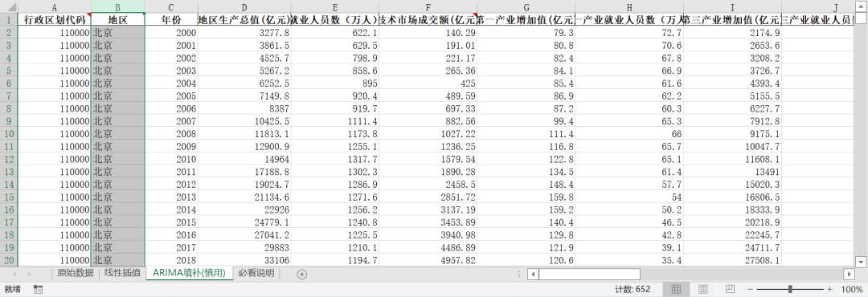Viewport: 868px width, 297px height.
Task: Select cell with value 72.7
Action: pyautogui.click(x=629, y=32)
